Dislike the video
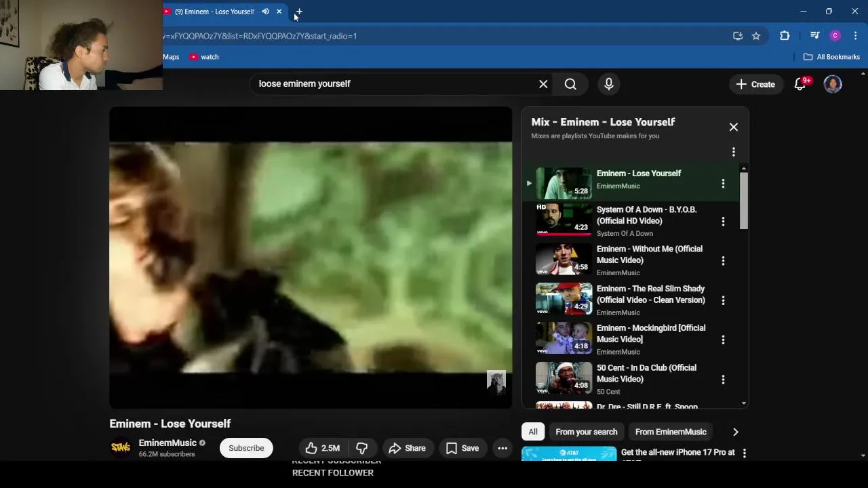The width and height of the screenshot is (868, 488). [362, 448]
